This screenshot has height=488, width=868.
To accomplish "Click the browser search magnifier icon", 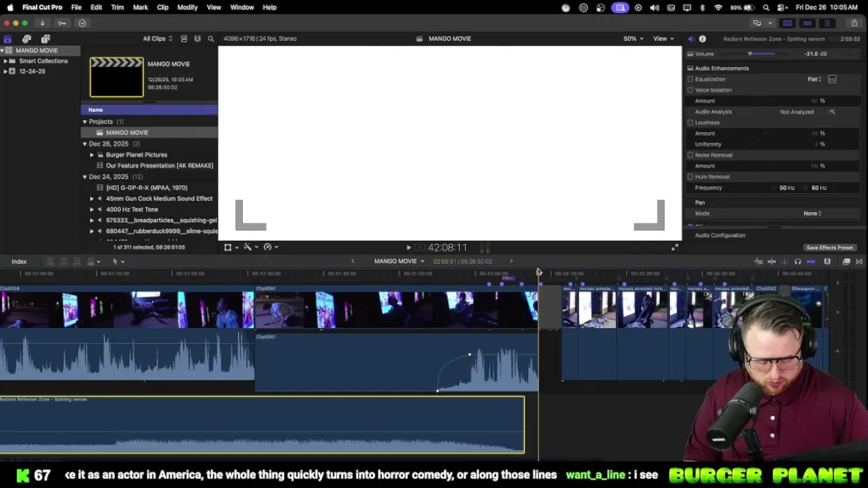I will 211,39.
